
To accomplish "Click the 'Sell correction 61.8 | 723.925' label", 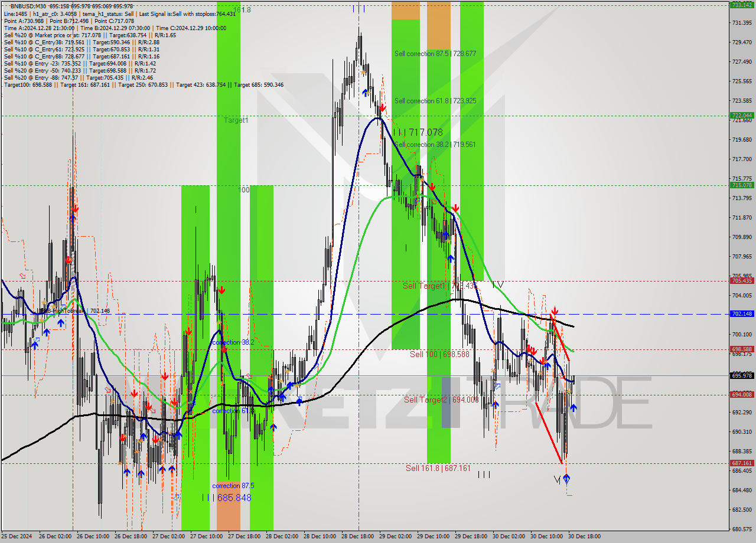I will click(435, 101).
